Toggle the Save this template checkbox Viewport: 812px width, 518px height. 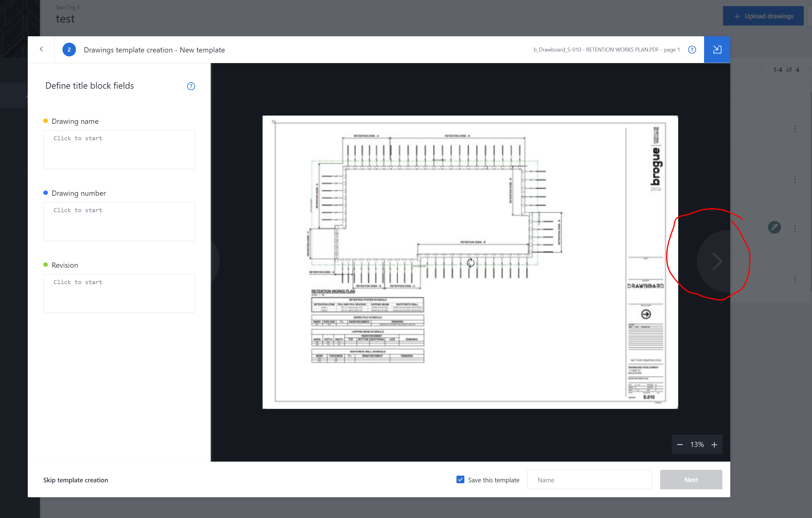click(x=460, y=480)
